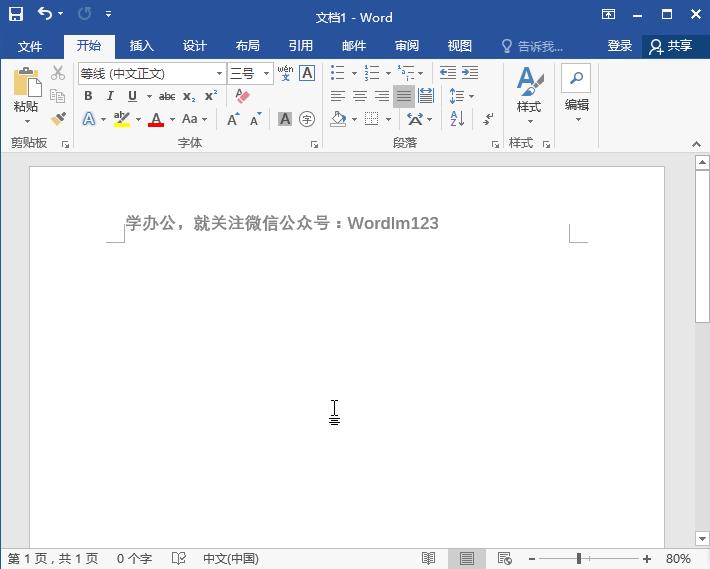Open the font size 三号 dropdown
Image resolution: width=710 pixels, height=569 pixels.
tap(266, 73)
